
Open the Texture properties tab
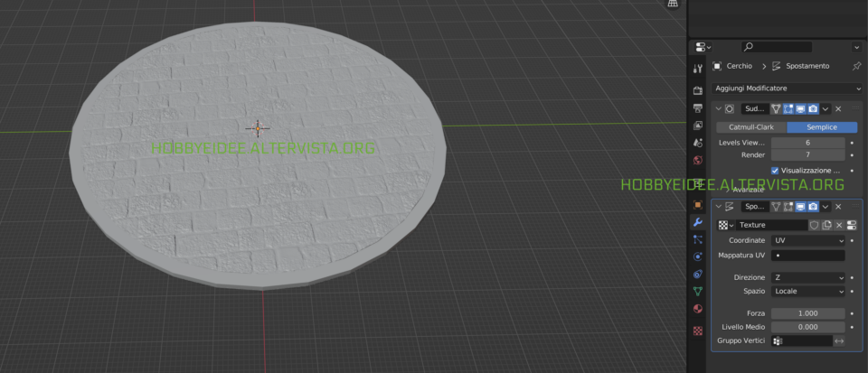tap(697, 331)
